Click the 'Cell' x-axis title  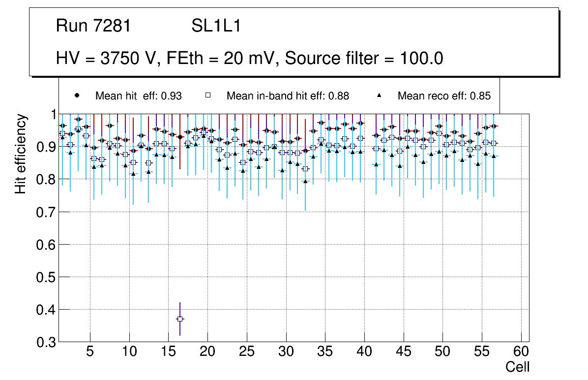click(x=518, y=367)
